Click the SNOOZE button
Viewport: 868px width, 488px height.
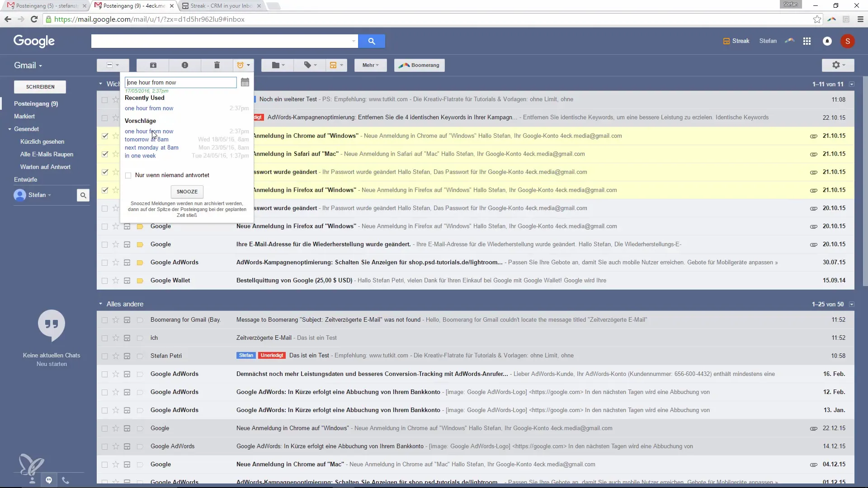coord(187,192)
